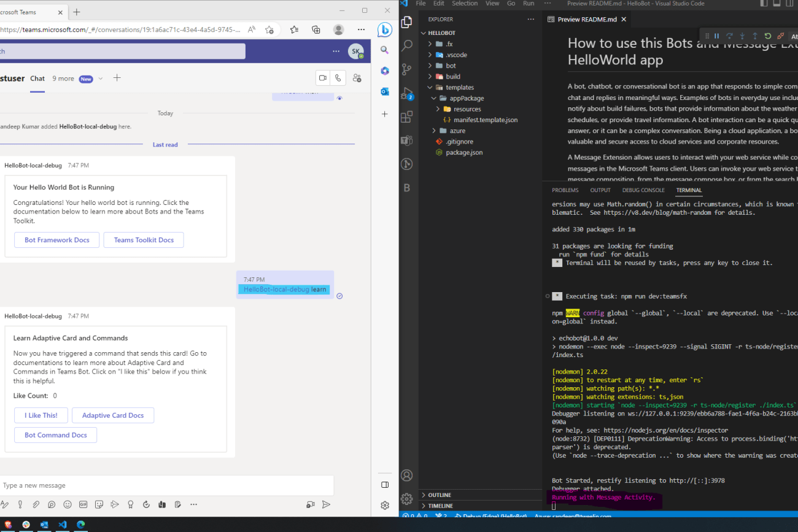Switch to the OUTPUT panel tab
Viewport: 798px width, 532px height.
pyautogui.click(x=600, y=190)
